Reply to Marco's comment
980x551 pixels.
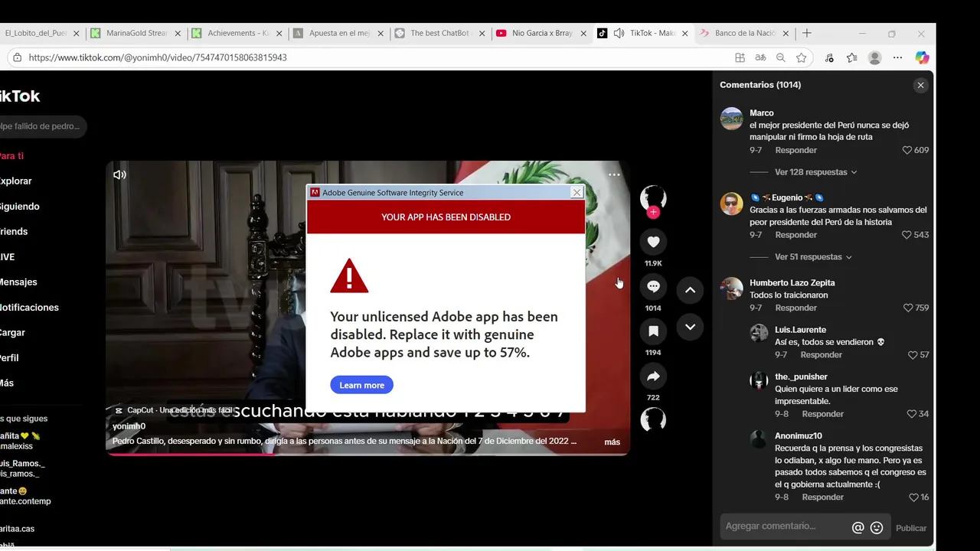pyautogui.click(x=795, y=150)
